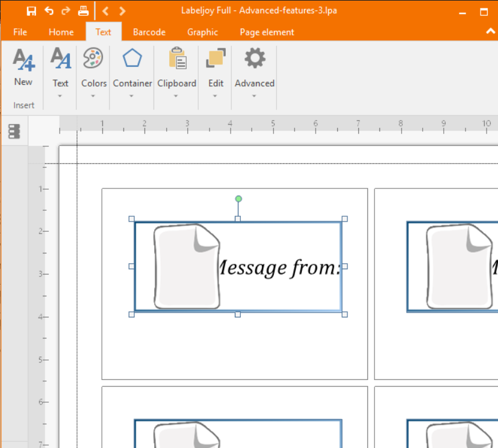Image resolution: width=498 pixels, height=448 pixels.
Task: Click the horizontal ruler at mark 5
Action: (x=273, y=125)
